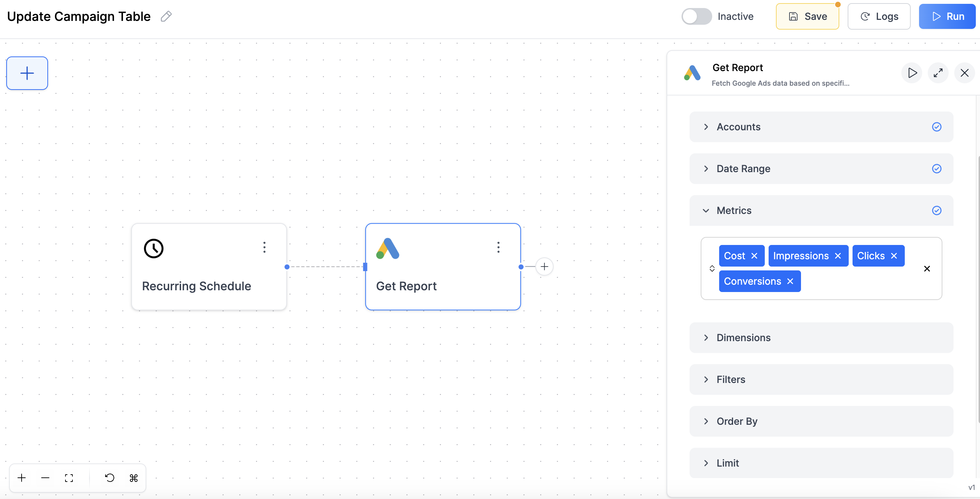The width and height of the screenshot is (980, 499).
Task: Clear all selected metrics
Action: coord(927,269)
